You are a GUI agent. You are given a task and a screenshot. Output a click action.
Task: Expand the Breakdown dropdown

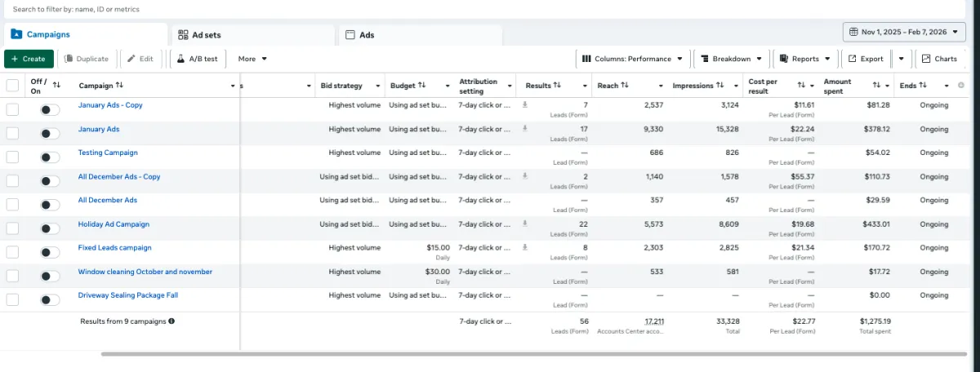[x=731, y=59]
